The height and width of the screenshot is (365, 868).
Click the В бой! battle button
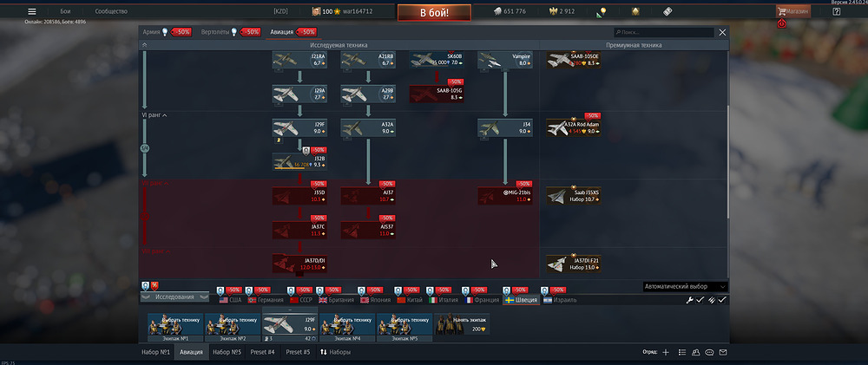point(434,13)
